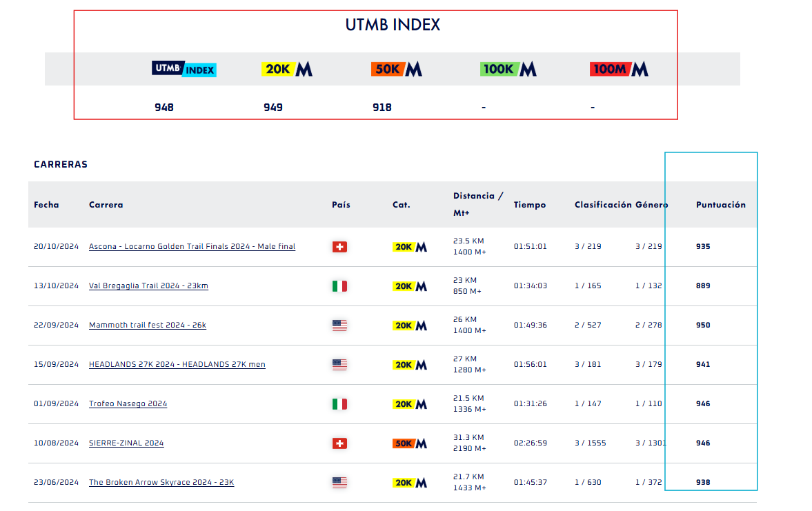Click the Italian flag beside Trofeo Nasego 2024
Screen dimensions: 812x511
coord(339,404)
